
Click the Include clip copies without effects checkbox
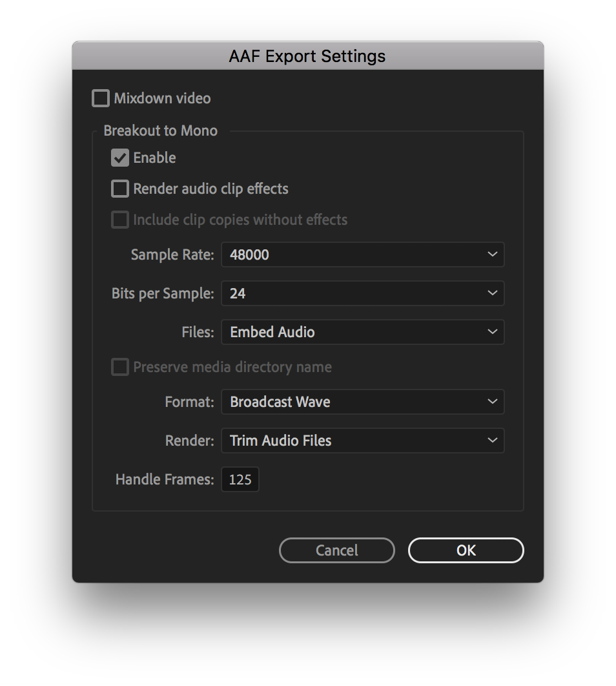[x=120, y=220]
